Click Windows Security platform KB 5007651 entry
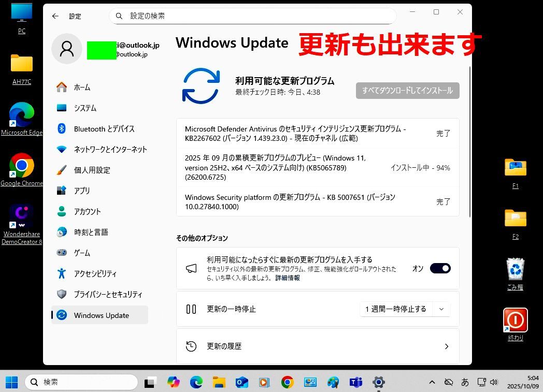 coord(318,202)
